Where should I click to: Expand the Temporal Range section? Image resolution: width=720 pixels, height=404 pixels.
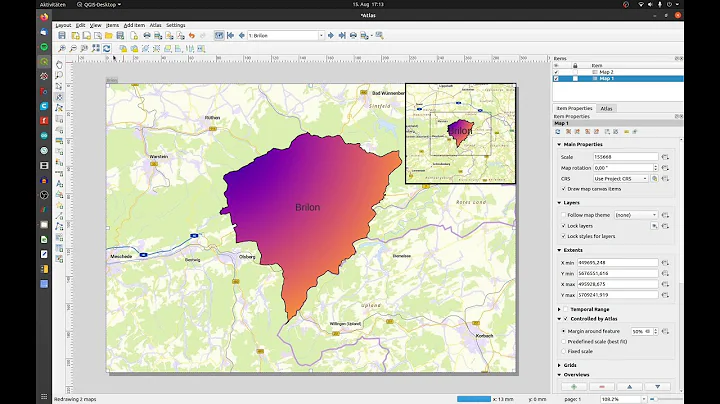pyautogui.click(x=559, y=309)
